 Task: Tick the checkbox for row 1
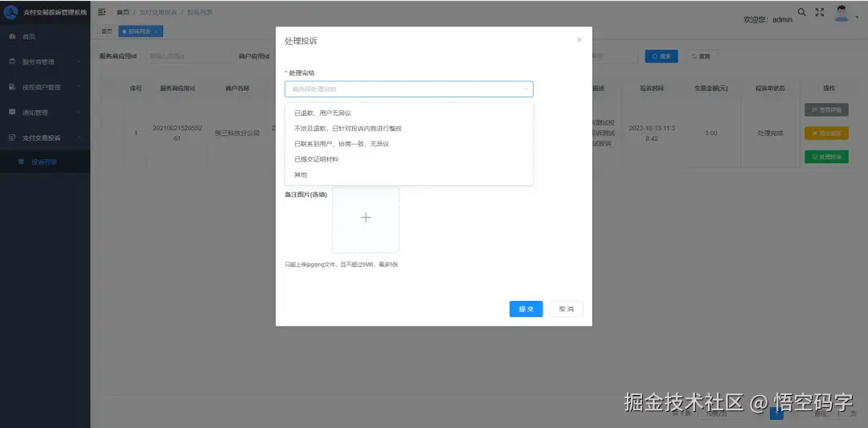(111, 133)
